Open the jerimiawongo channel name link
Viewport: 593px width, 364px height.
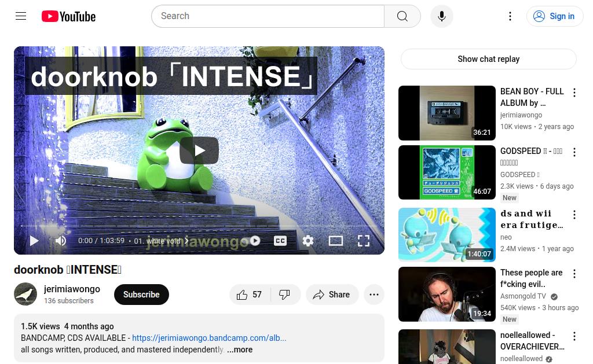click(x=72, y=289)
